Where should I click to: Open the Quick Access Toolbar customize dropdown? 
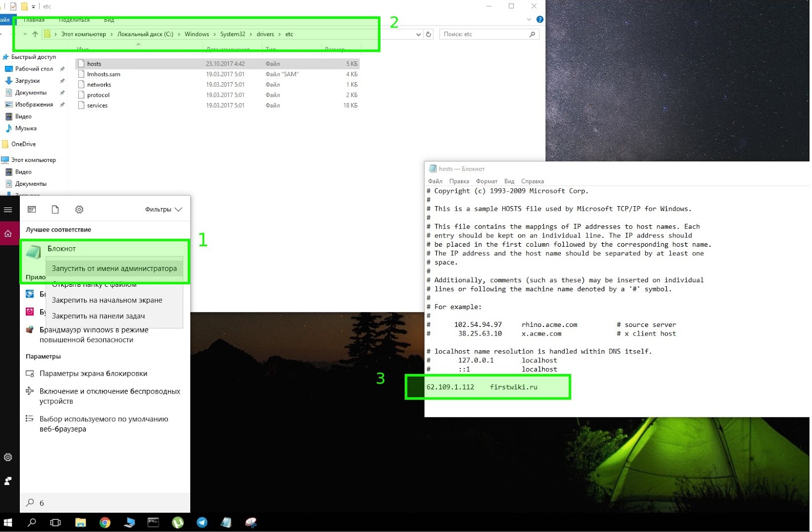pos(33,7)
